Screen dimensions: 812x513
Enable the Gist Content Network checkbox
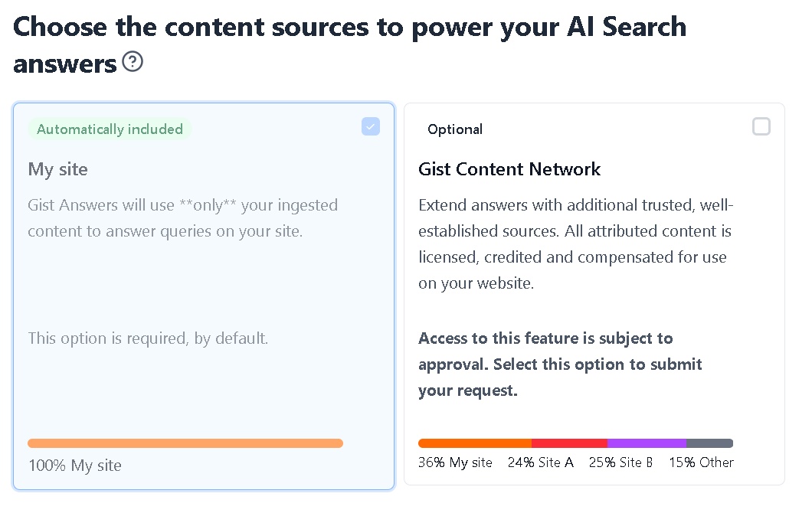click(x=761, y=127)
